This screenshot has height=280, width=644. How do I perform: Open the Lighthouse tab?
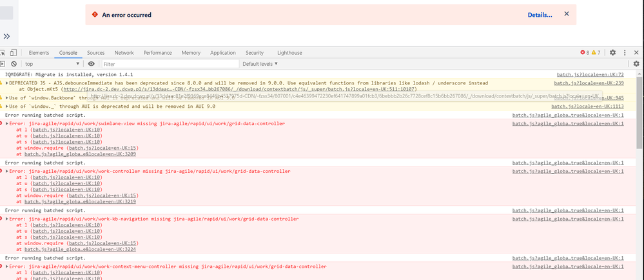[289, 53]
